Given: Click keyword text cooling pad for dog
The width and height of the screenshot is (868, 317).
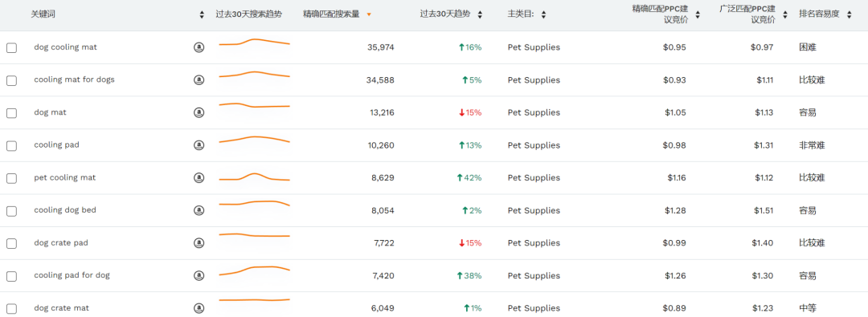Looking at the screenshot, I should pos(72,275).
